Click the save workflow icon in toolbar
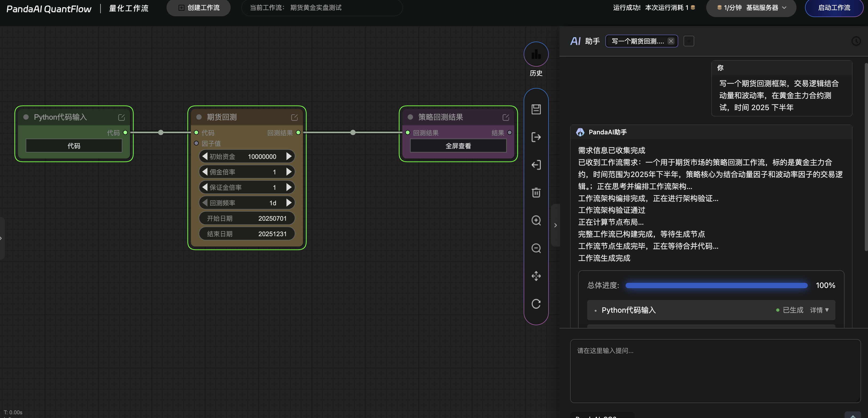The height and width of the screenshot is (418, 868). click(536, 109)
